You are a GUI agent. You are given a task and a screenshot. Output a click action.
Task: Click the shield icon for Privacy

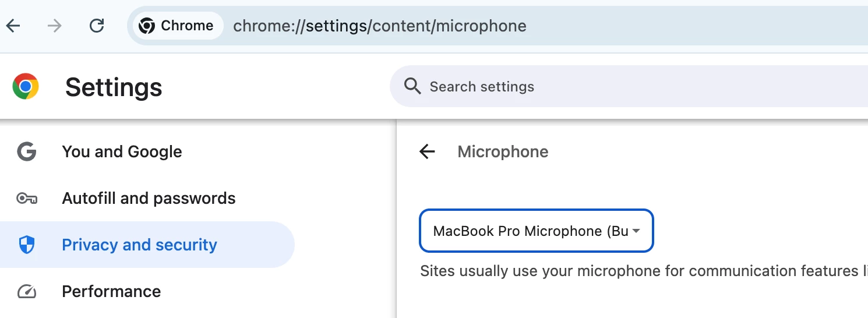(x=27, y=245)
